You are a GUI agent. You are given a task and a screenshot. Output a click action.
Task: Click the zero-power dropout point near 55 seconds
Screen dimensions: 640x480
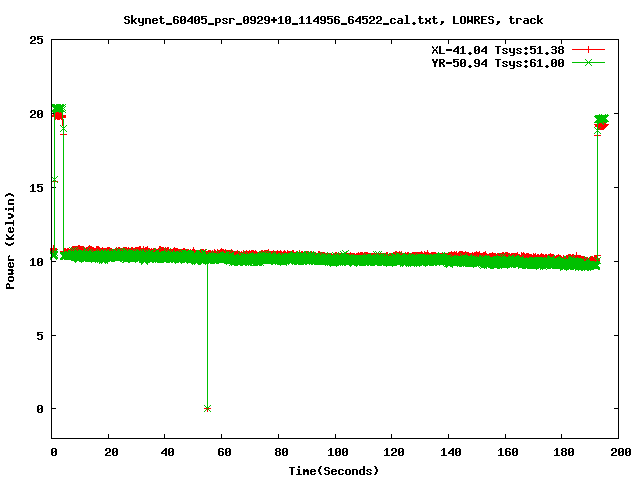(207, 409)
